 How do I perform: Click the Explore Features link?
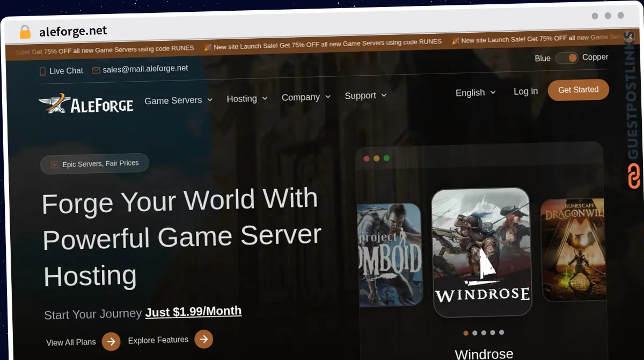tap(158, 340)
